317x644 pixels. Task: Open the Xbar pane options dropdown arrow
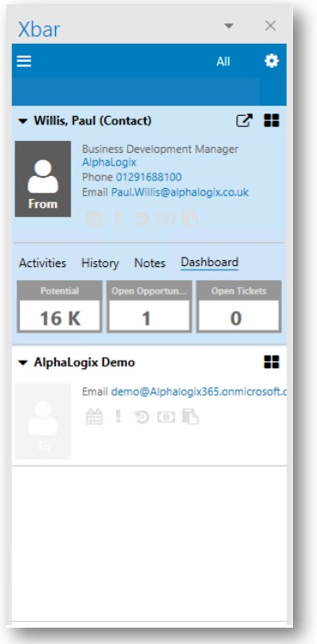[x=229, y=27]
